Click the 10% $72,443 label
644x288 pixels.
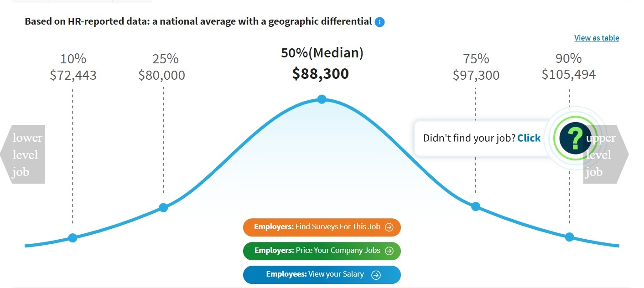point(73,67)
